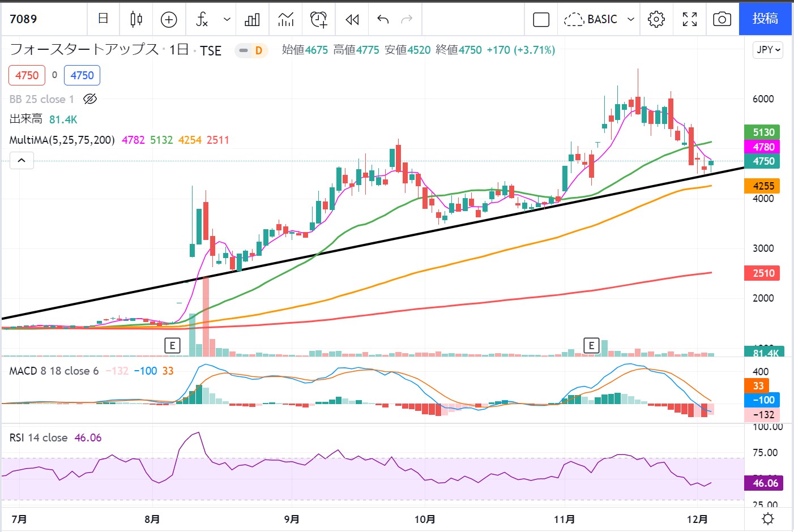Click the 12月 time axis label
The image size is (794, 532).
pyautogui.click(x=697, y=519)
